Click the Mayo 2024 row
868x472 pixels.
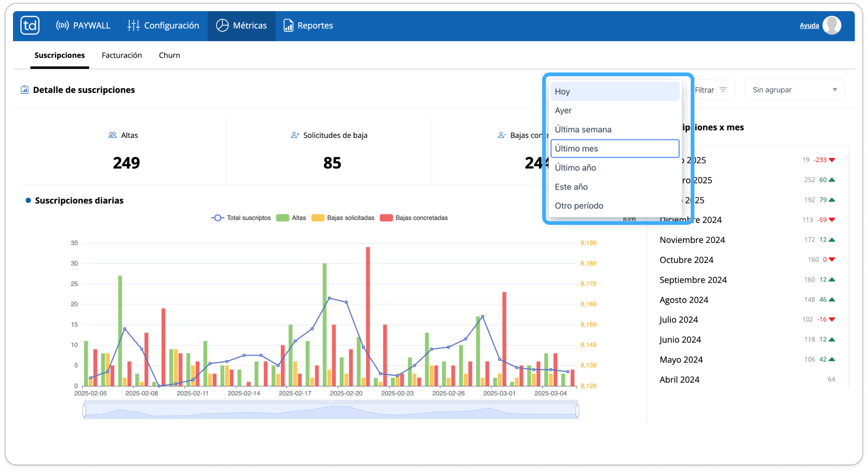click(x=747, y=360)
